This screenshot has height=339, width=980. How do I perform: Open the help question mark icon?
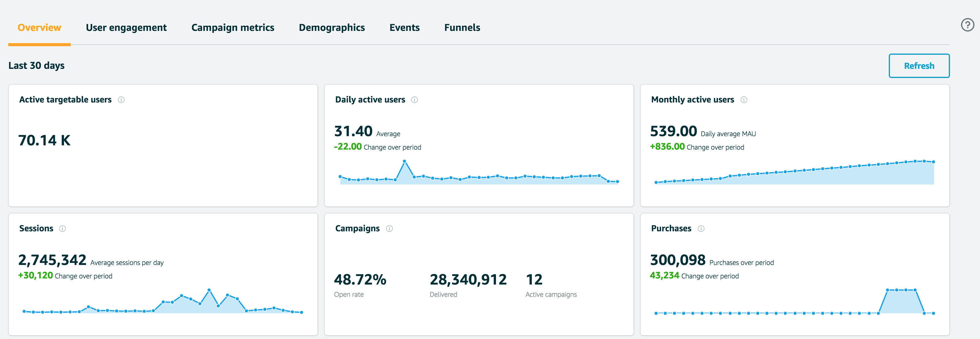click(x=967, y=25)
